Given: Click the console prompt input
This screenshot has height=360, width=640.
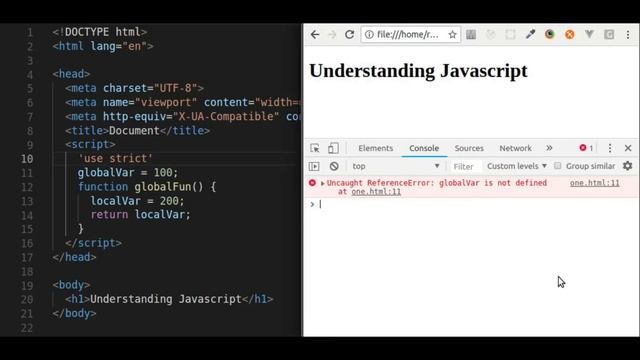Looking at the screenshot, I should [473, 204].
